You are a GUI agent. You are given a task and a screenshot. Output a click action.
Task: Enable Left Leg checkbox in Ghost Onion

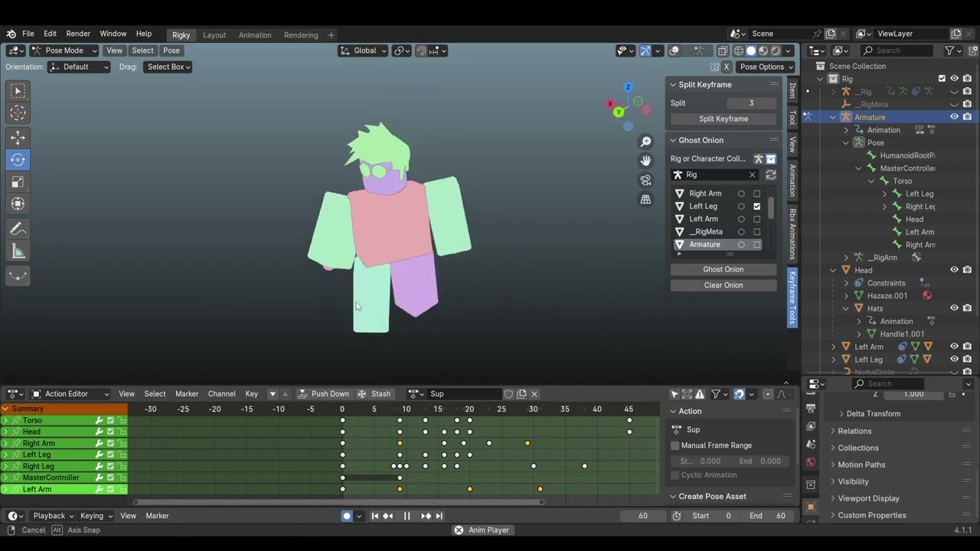[x=756, y=207]
